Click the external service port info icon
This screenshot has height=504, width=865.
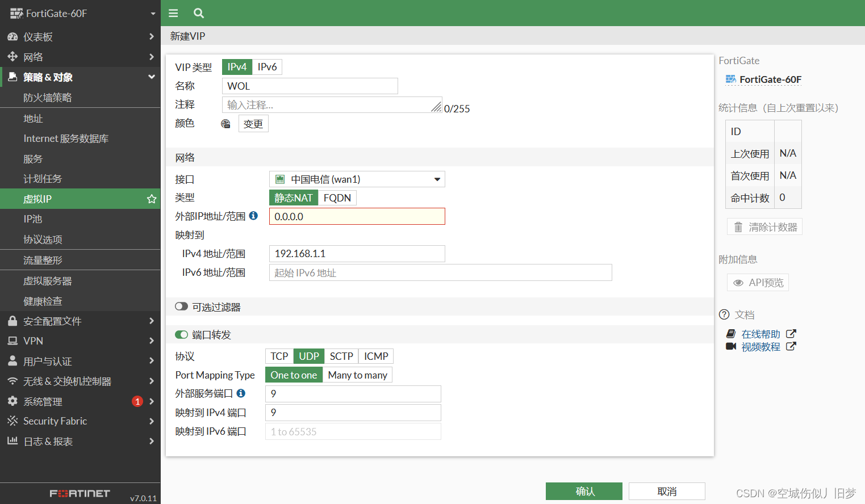click(241, 393)
